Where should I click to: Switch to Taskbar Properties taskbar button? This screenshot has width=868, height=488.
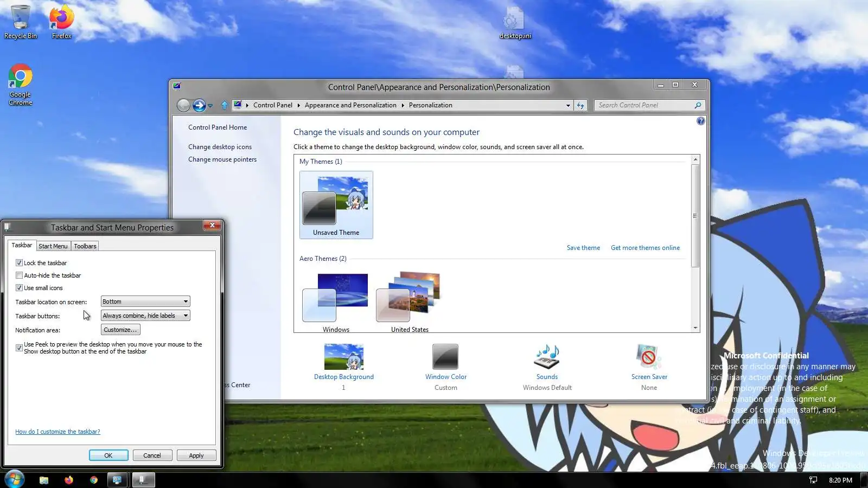(144, 480)
